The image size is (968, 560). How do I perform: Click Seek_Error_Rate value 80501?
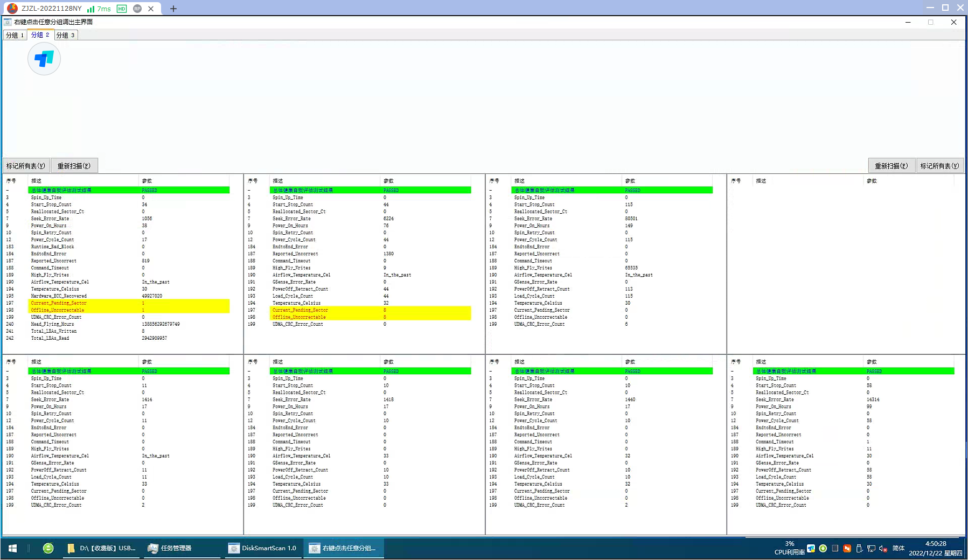click(631, 219)
